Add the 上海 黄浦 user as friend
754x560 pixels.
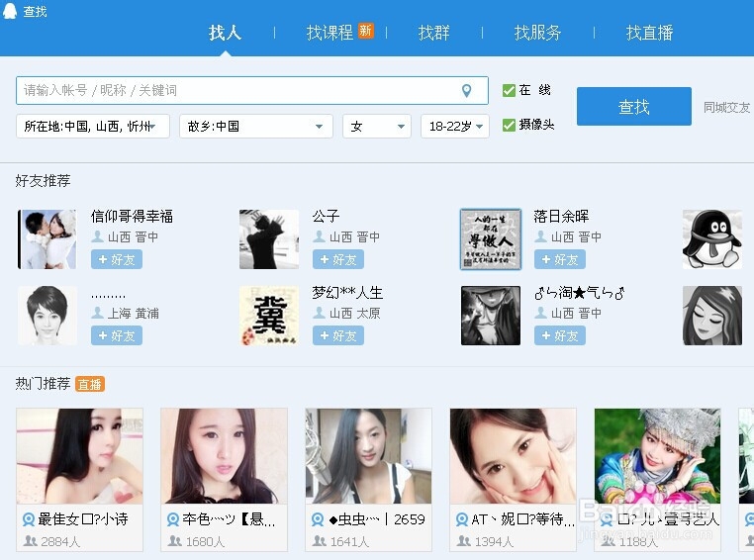[117, 335]
